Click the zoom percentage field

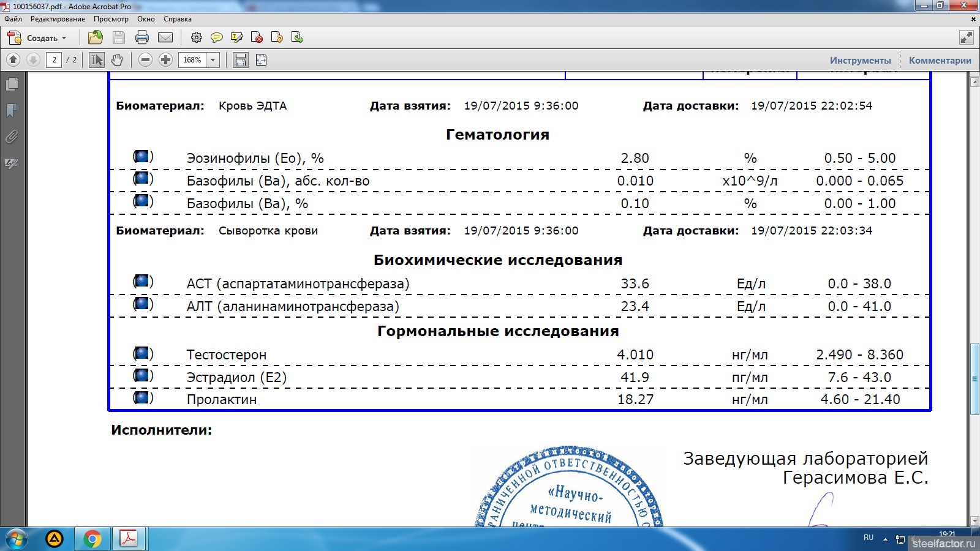coord(192,59)
